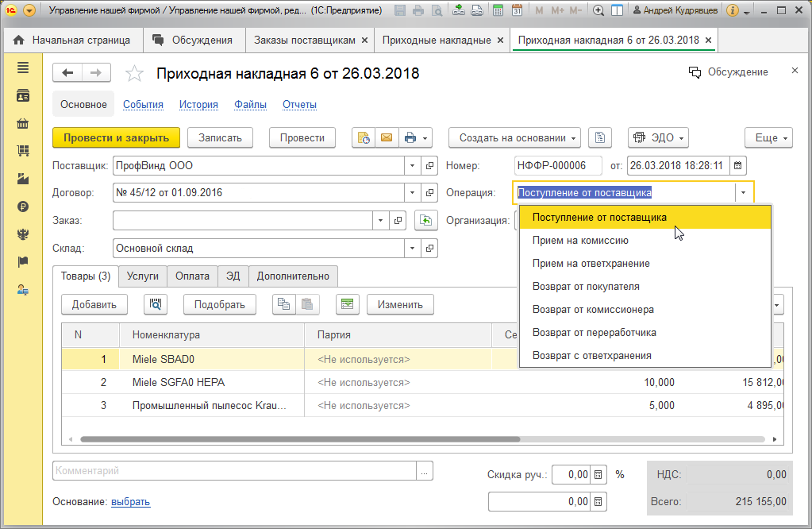The image size is (812, 529).
Task: Click into the Комментарий input field
Action: pyautogui.click(x=235, y=471)
